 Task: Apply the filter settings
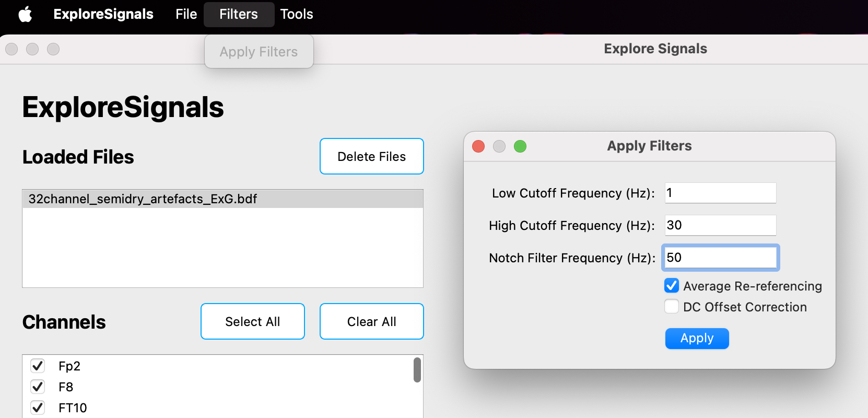[x=697, y=338]
